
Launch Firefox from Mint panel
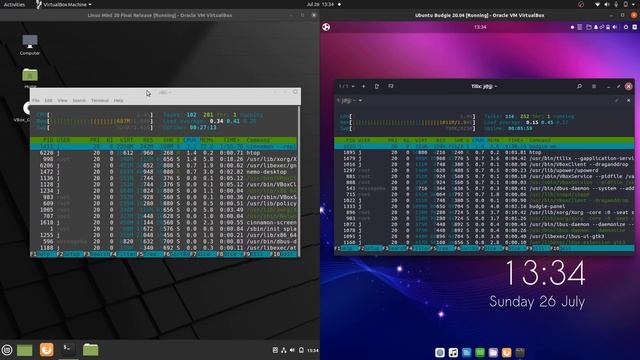(47, 350)
